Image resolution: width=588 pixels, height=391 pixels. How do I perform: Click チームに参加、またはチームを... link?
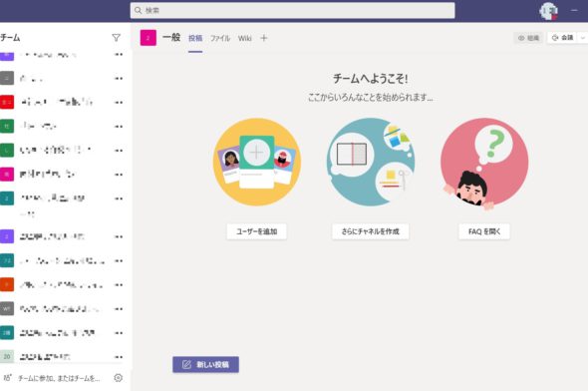[59, 378]
